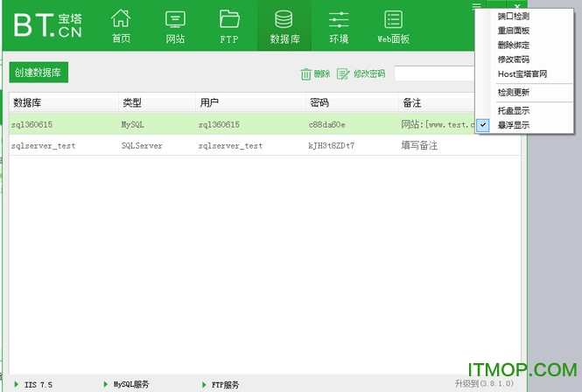Click password c88da60e cell
The image size is (582, 392).
327,125
